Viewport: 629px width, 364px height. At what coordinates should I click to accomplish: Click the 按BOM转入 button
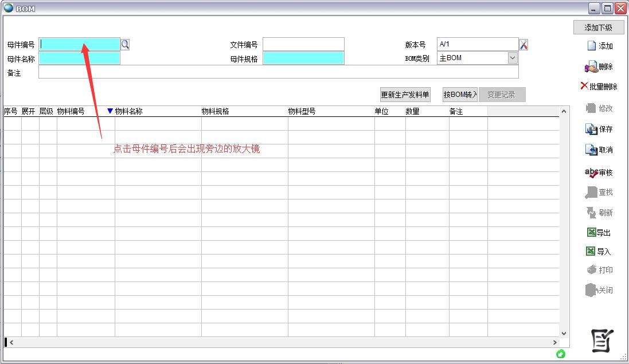[x=460, y=95]
